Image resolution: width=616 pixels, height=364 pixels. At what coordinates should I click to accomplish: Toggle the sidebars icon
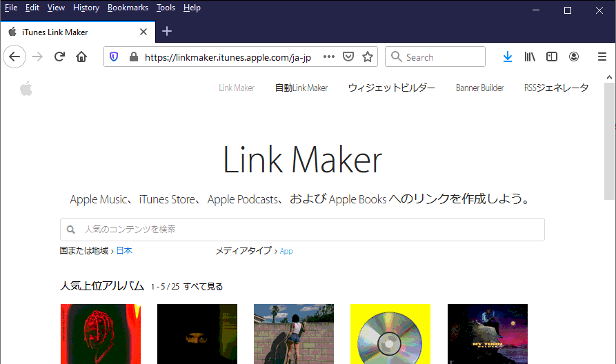[x=552, y=57]
